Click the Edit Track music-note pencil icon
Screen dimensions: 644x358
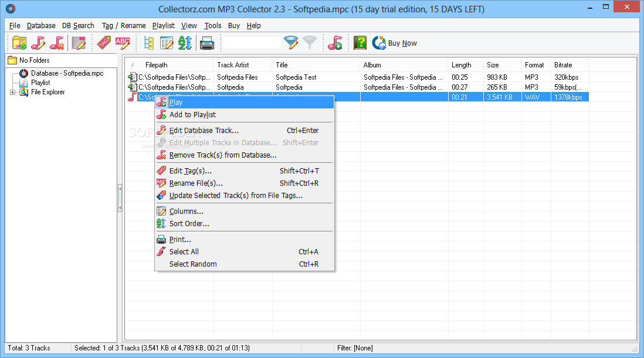(38, 43)
